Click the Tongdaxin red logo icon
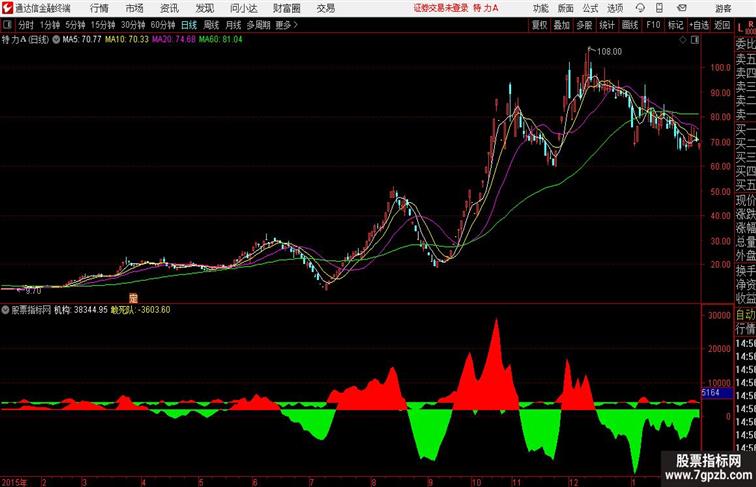The image size is (756, 487). pos(7,8)
